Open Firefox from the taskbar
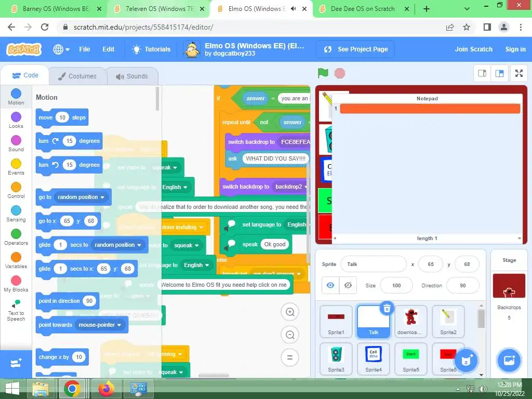 pos(106,389)
